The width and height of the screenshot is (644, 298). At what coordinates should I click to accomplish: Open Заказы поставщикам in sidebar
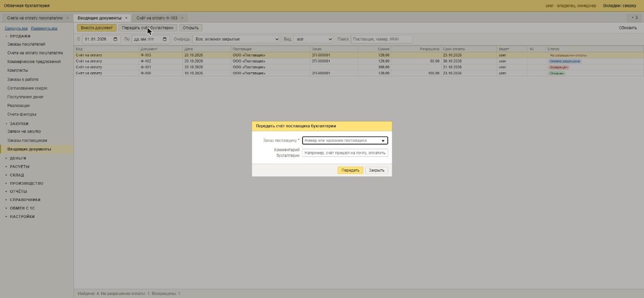(27, 141)
